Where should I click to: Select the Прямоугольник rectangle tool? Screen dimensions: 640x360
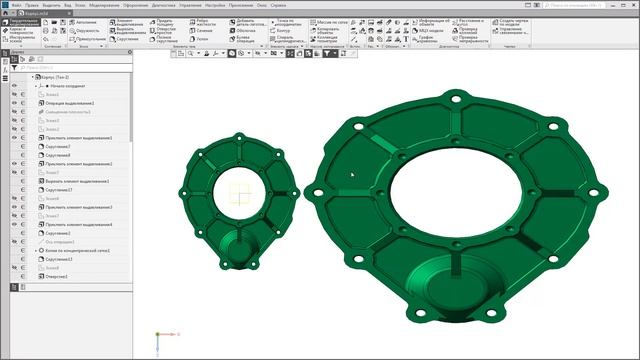pos(87,39)
